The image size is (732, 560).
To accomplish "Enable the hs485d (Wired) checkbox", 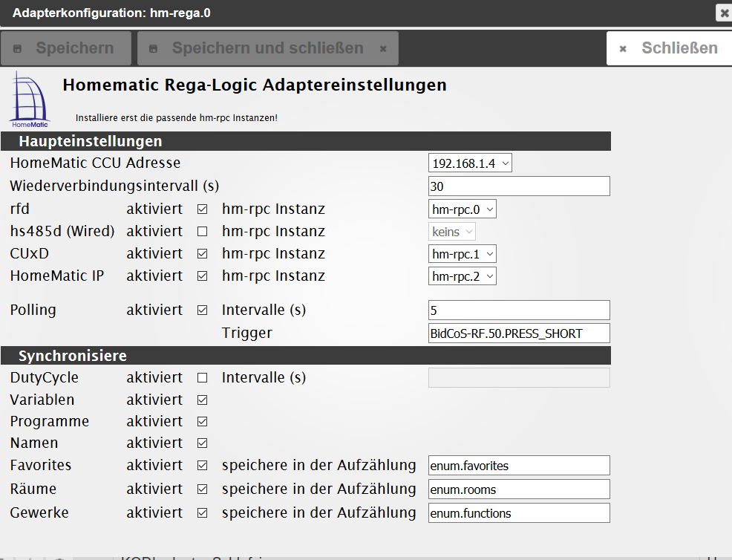I will [202, 231].
